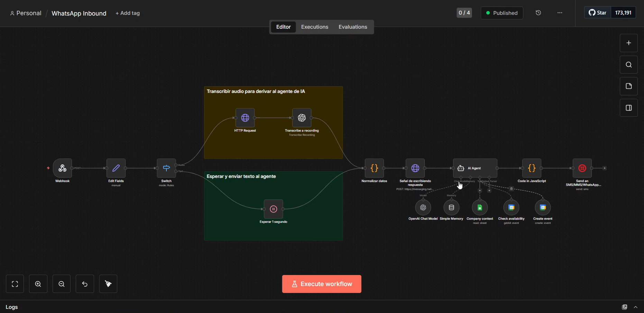Select the Webhook trigger node
The width and height of the screenshot is (644, 313).
click(x=63, y=168)
